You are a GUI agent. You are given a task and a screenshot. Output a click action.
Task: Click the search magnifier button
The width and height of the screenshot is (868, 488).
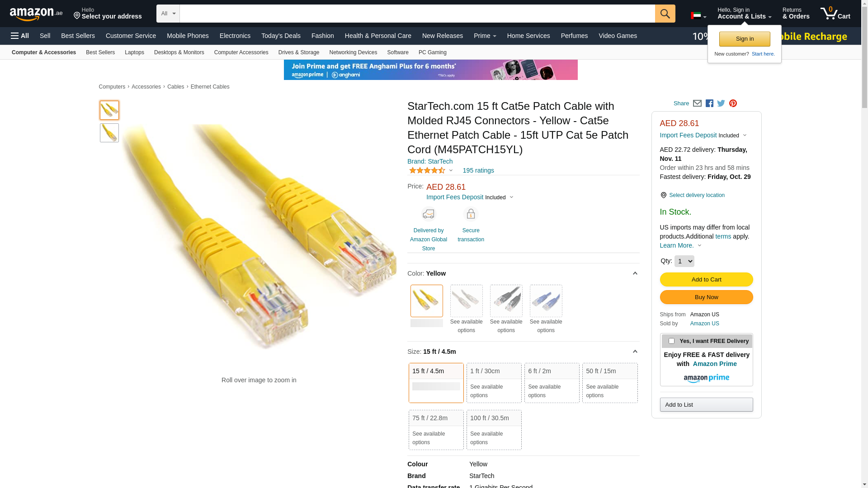click(x=665, y=14)
